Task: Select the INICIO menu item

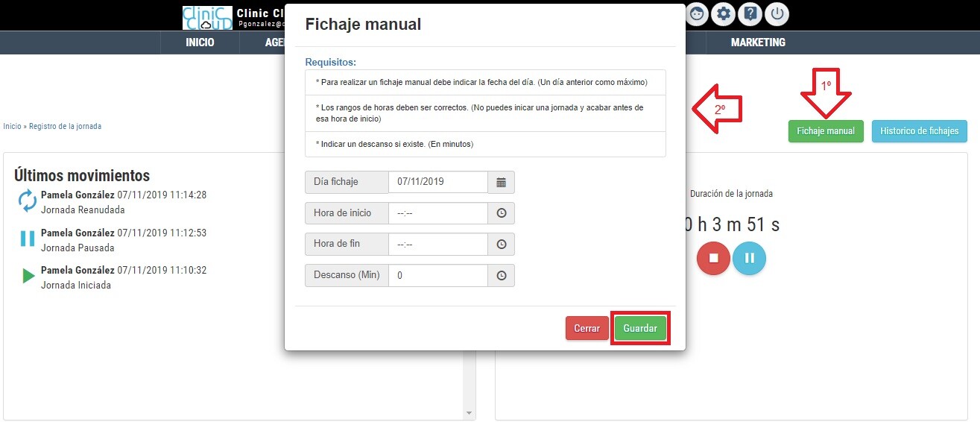Action: 200,42
